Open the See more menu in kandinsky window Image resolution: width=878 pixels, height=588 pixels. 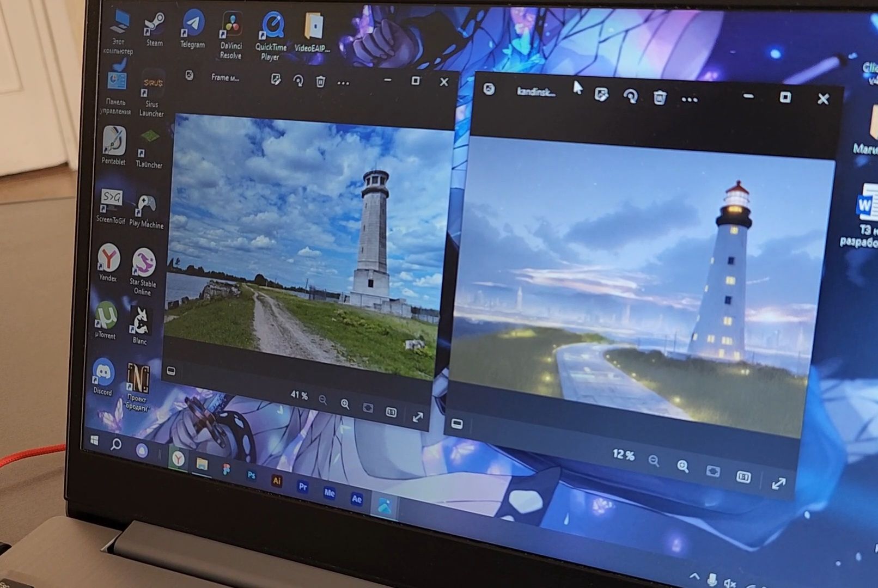[690, 100]
